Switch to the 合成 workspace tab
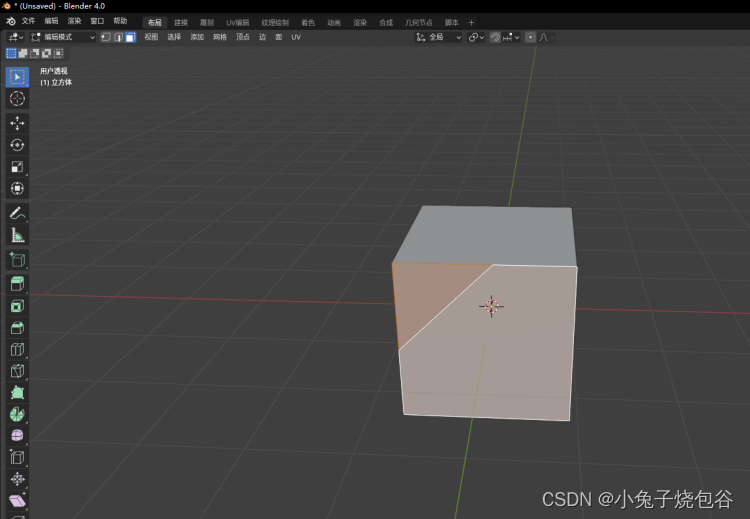The image size is (750, 519). [x=386, y=22]
